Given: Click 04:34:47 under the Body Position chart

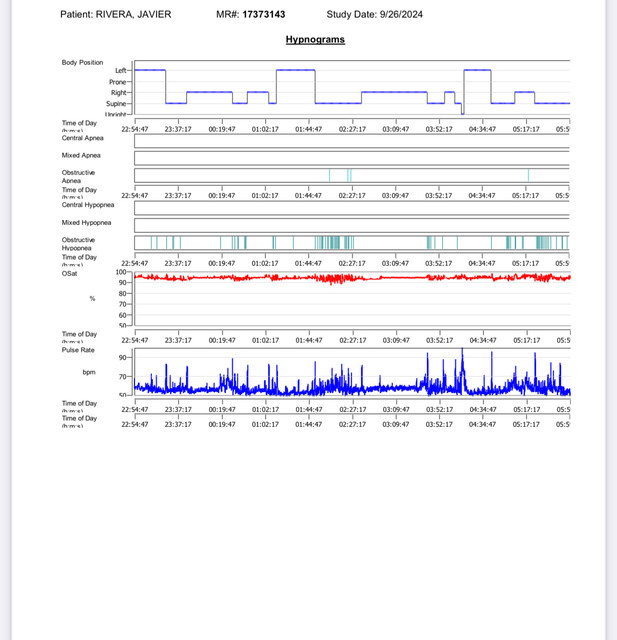Looking at the screenshot, I should 482,129.
